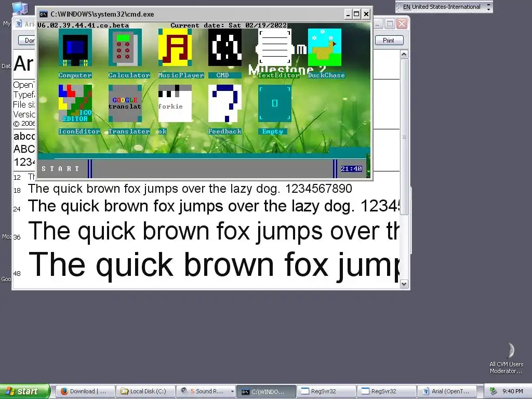Open the Google Translater icon

click(125, 103)
